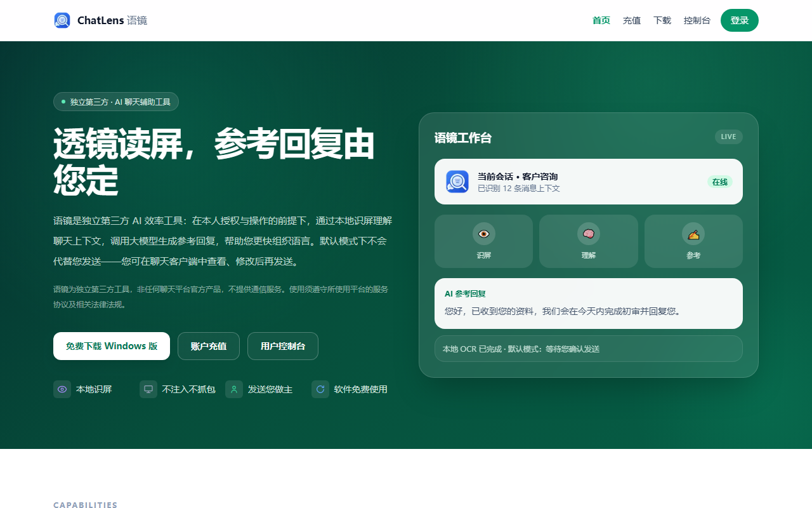Click the eye icon beside 本地识屏

click(62, 389)
